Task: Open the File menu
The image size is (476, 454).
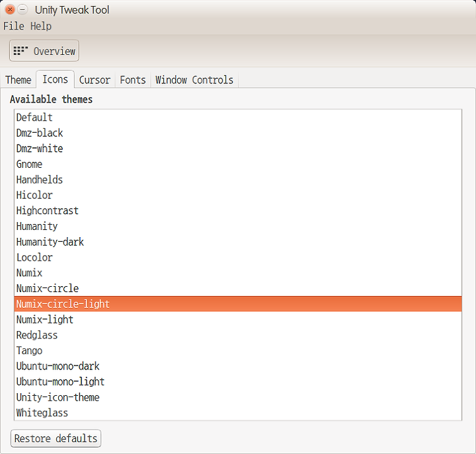Action: [x=14, y=26]
